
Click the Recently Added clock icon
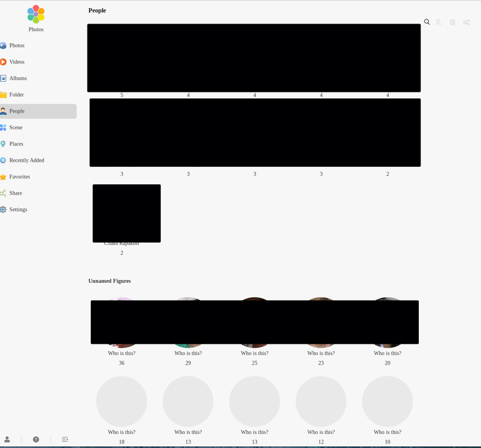pos(3,160)
